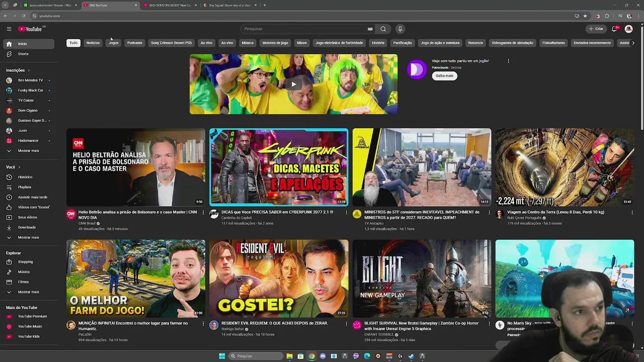Open Vídeos com "Gostei"
Image resolution: width=644 pixels, height=362 pixels.
29,207
